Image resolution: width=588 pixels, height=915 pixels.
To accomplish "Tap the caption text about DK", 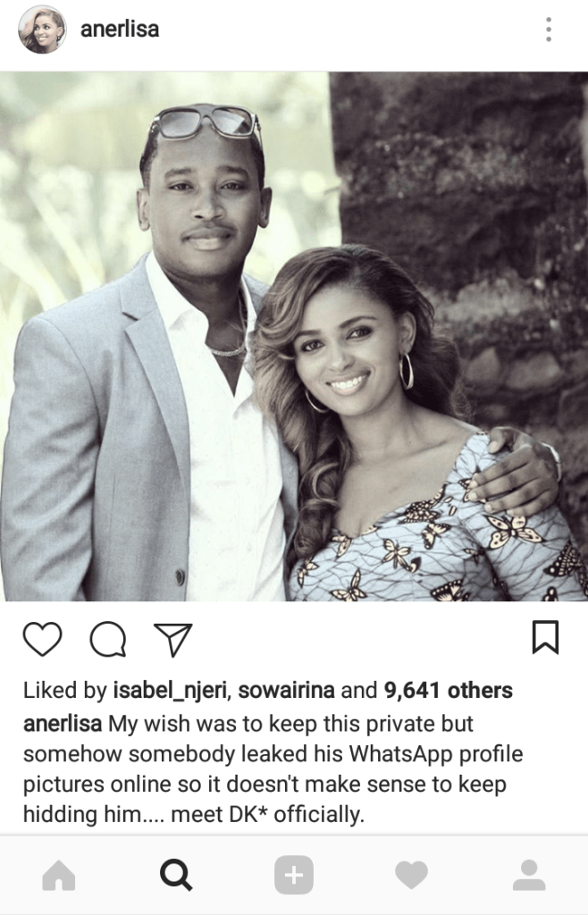I will click(x=273, y=768).
